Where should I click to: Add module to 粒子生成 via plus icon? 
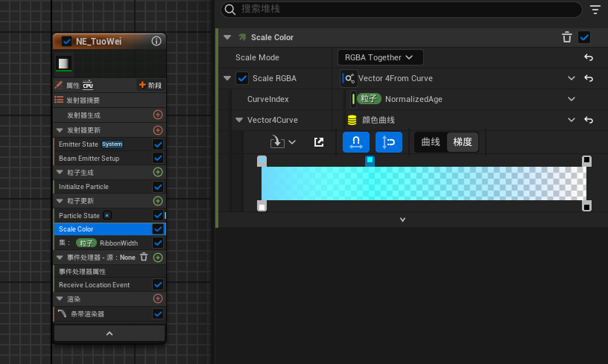[x=158, y=172]
